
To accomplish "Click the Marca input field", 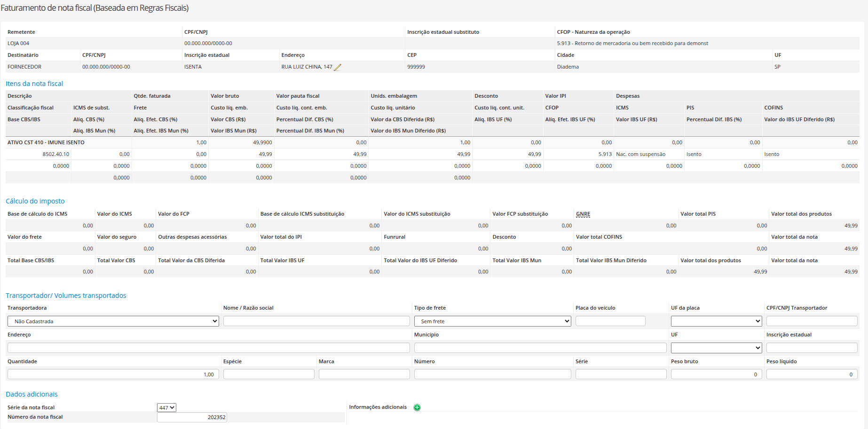I will [x=364, y=374].
